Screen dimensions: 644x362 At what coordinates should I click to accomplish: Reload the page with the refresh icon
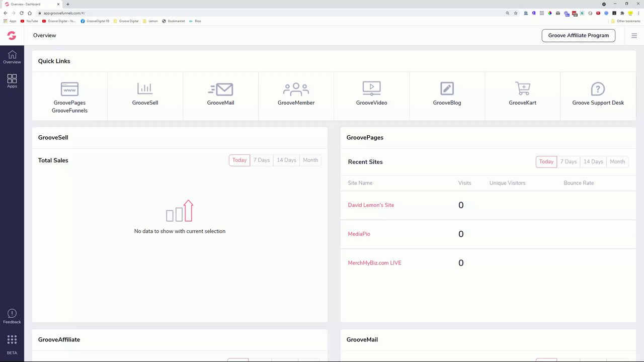pos(21,13)
